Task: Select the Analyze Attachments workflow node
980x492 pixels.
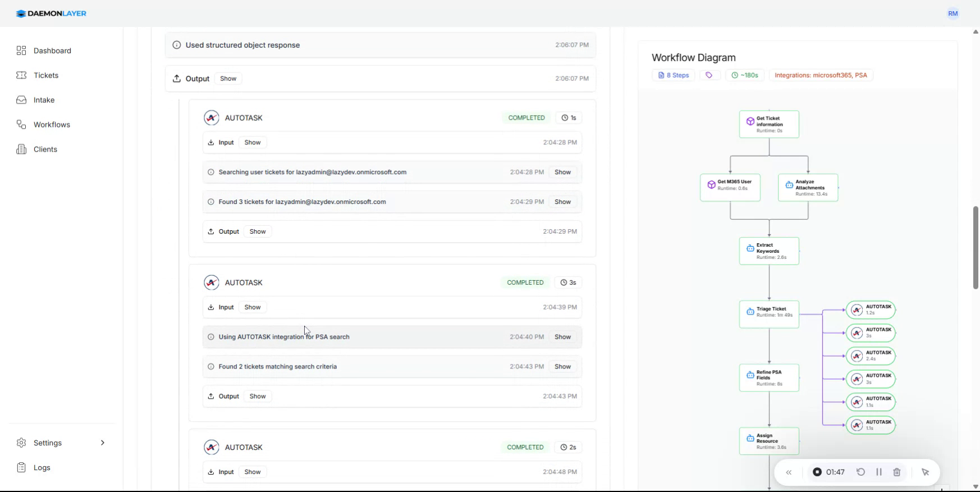Action: click(x=808, y=188)
